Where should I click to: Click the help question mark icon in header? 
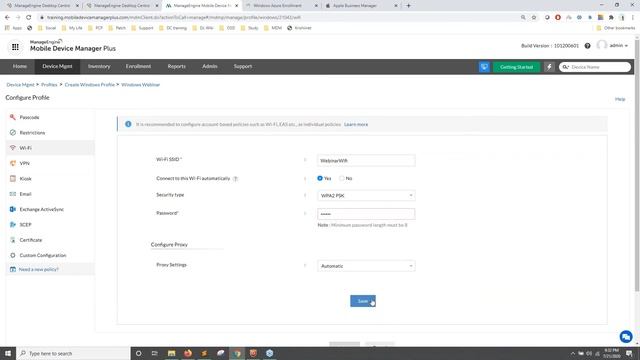587,46
